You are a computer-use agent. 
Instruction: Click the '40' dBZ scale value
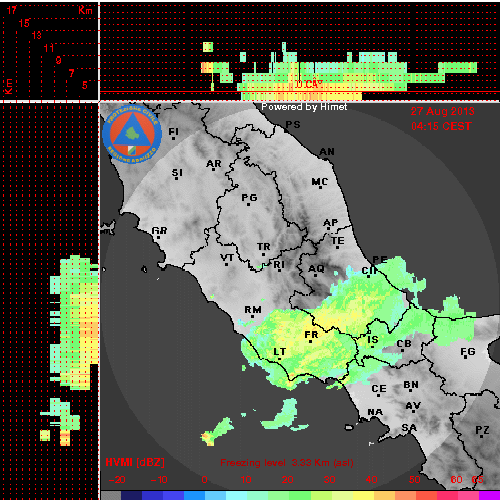pos(371,480)
